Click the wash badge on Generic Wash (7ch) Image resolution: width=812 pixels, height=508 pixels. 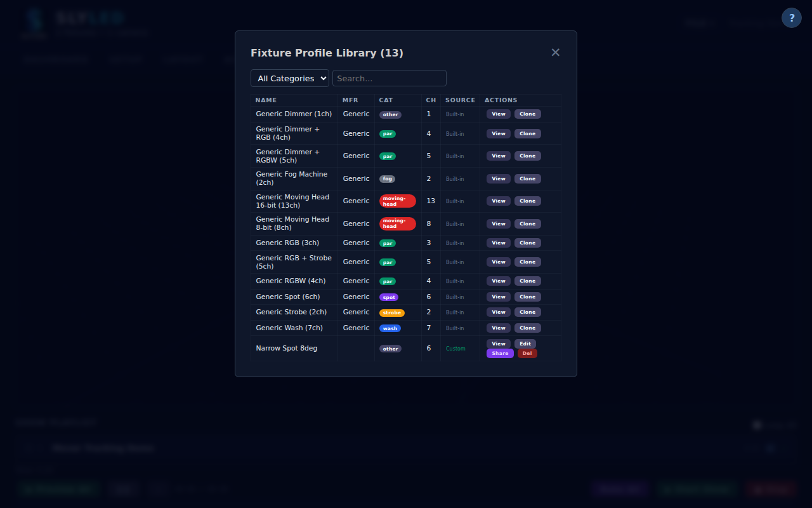tap(390, 328)
